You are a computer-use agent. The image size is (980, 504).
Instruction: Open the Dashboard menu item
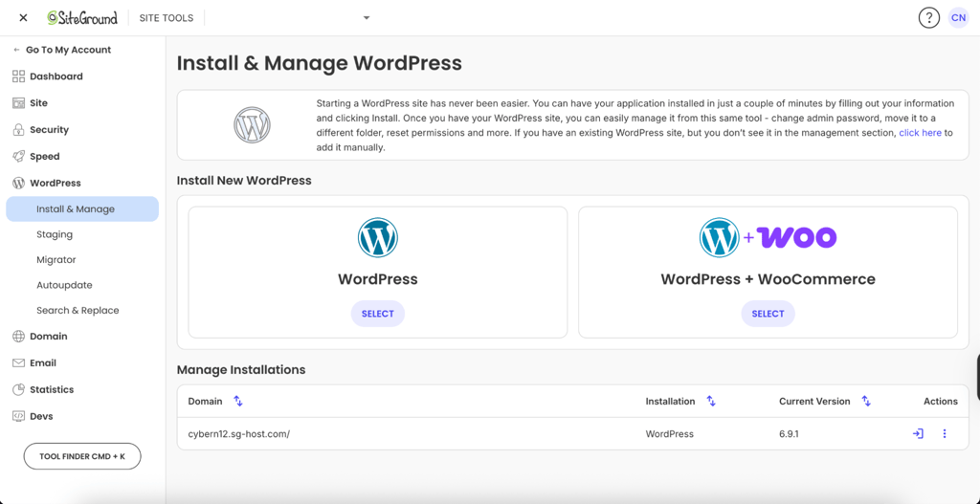56,77
